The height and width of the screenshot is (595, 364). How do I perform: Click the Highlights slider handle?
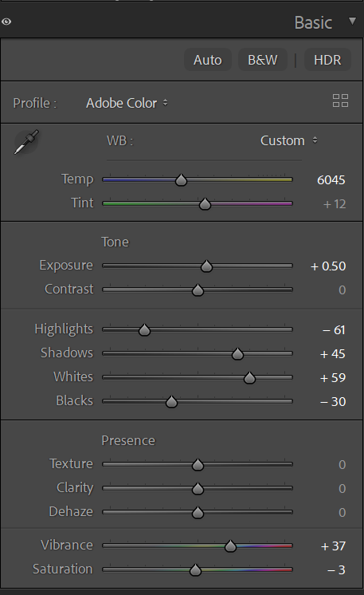coord(144,329)
